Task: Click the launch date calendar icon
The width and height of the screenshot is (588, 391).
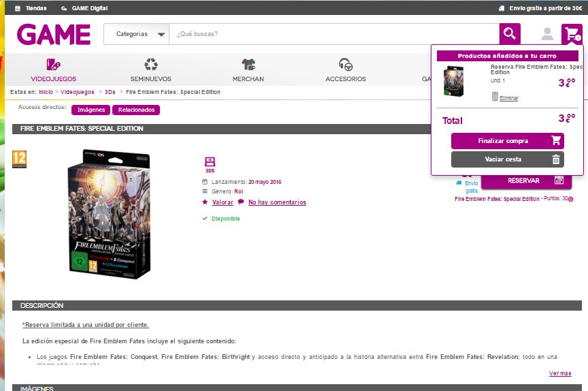Action: 205,182
